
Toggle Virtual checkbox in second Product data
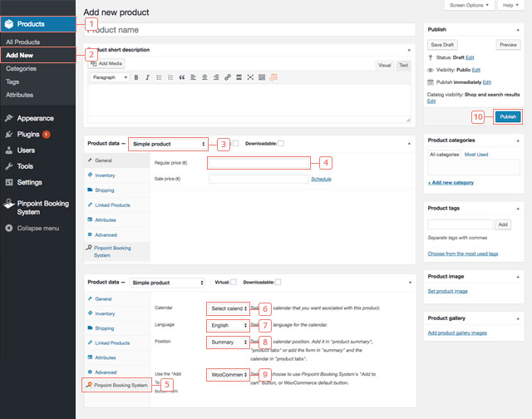pos(234,283)
